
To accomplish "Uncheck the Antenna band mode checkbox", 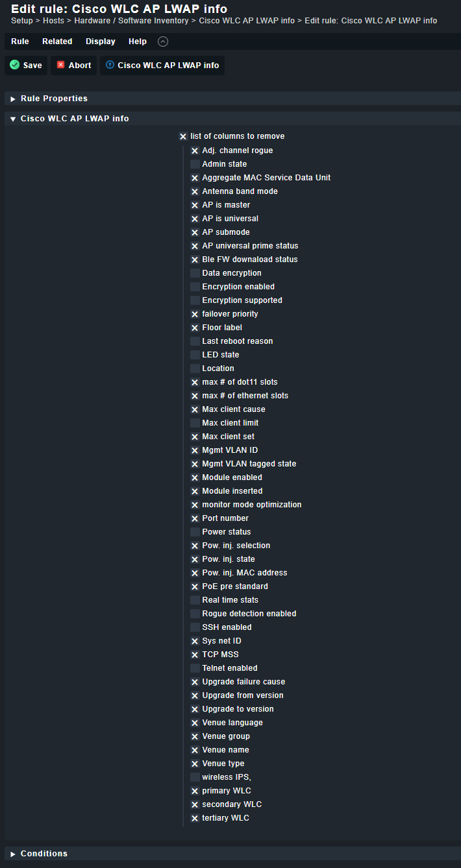I will pyautogui.click(x=195, y=191).
